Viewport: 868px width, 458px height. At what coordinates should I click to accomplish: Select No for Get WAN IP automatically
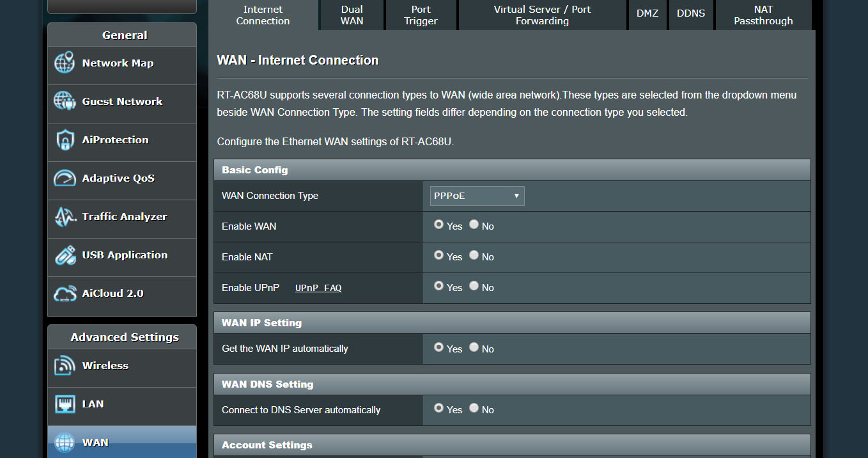pos(474,347)
